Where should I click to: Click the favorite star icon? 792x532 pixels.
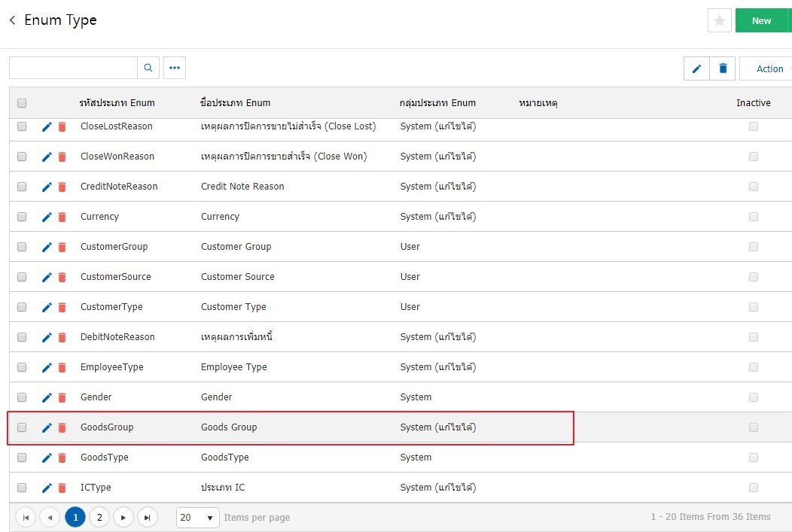[719, 21]
